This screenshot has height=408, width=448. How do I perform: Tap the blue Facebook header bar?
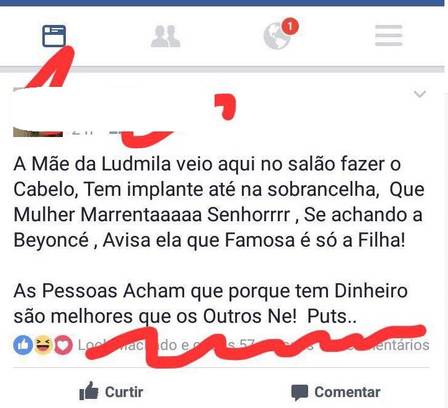222,3
